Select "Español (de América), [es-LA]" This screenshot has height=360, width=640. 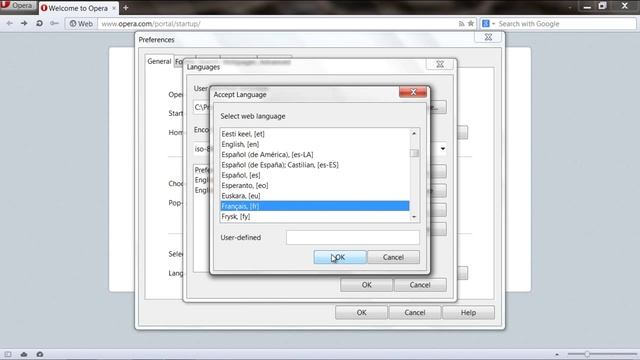(314, 155)
